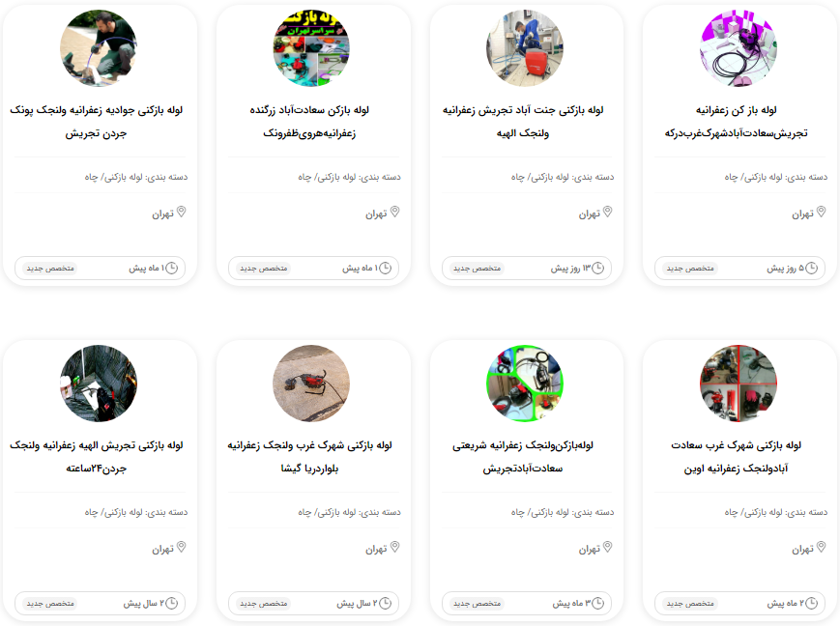This screenshot has height=626, width=840.
Task: Click the yellow-text سراسر تهران collage thumbnail
Action: tap(312, 48)
